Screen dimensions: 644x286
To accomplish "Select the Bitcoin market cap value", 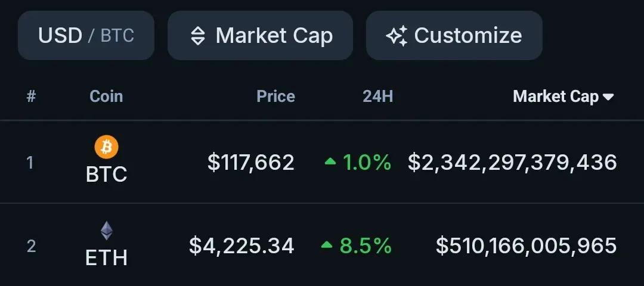I will (512, 162).
